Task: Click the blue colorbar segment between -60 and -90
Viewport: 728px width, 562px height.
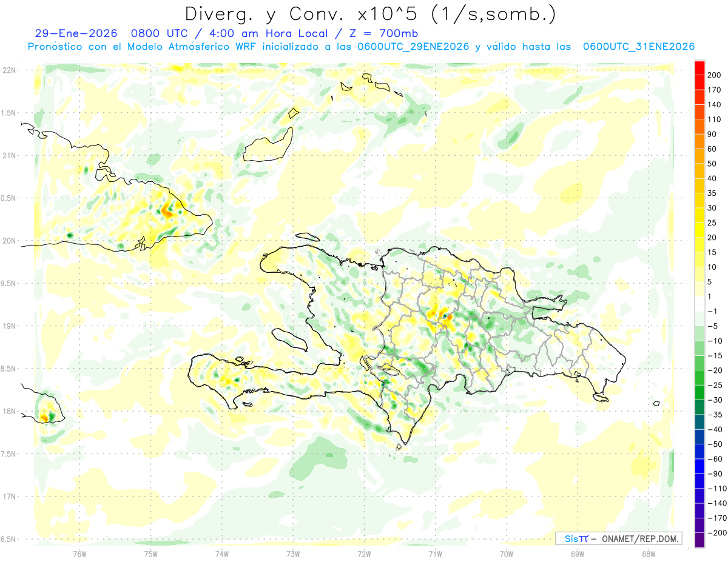Action: point(699,467)
